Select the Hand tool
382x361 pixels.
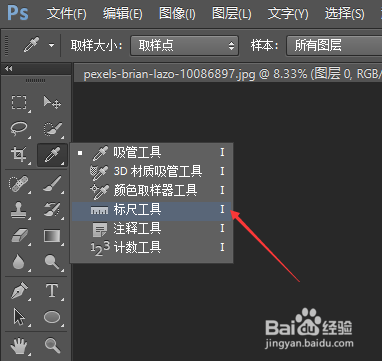[x=19, y=345]
